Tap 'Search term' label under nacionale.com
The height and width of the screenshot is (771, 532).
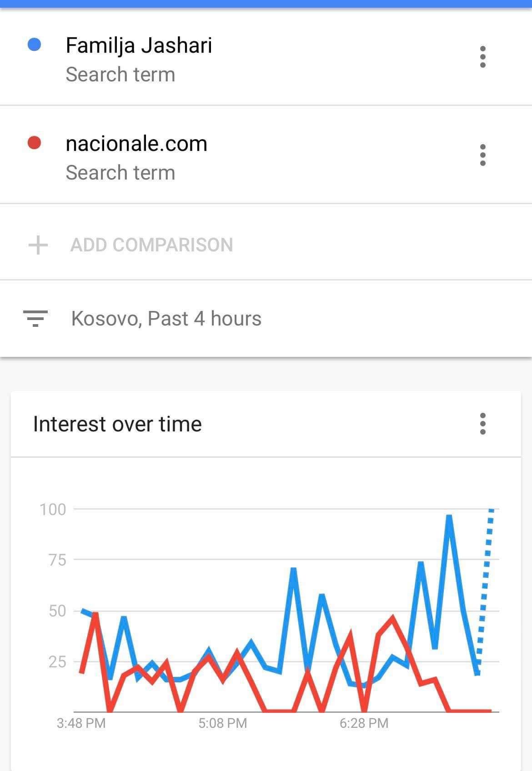click(120, 173)
